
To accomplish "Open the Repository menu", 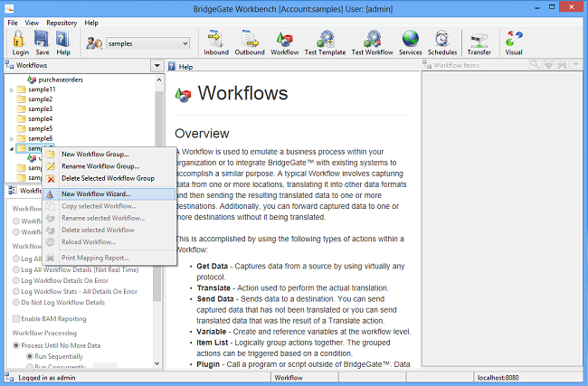I will point(61,22).
